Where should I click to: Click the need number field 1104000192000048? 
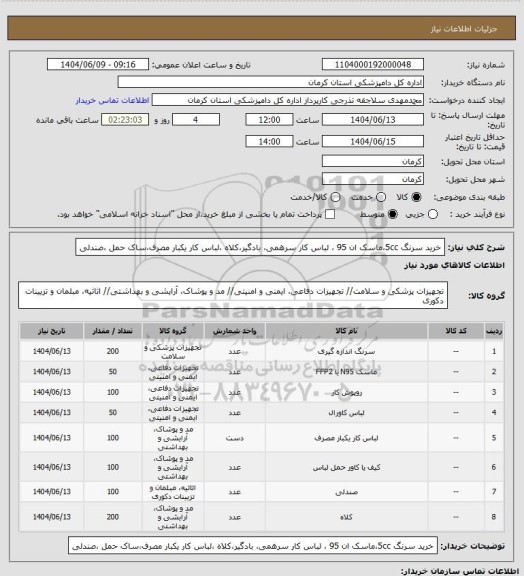[373, 65]
